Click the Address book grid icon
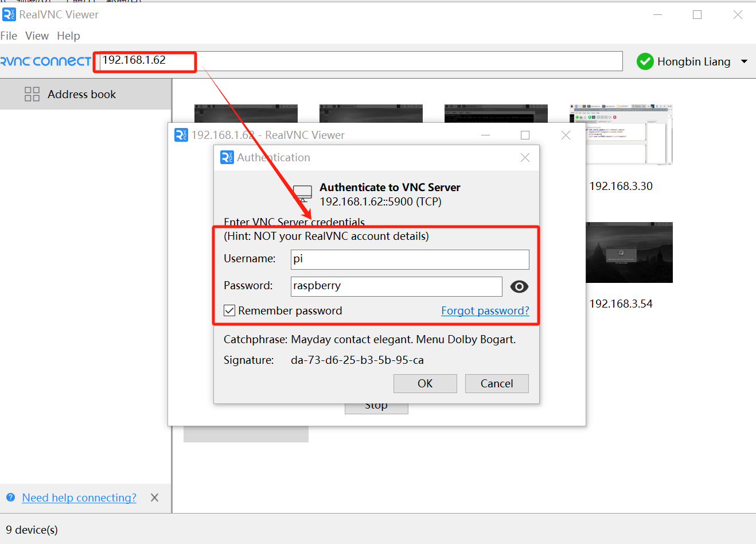Screen dimensions: 756x544 pos(32,94)
